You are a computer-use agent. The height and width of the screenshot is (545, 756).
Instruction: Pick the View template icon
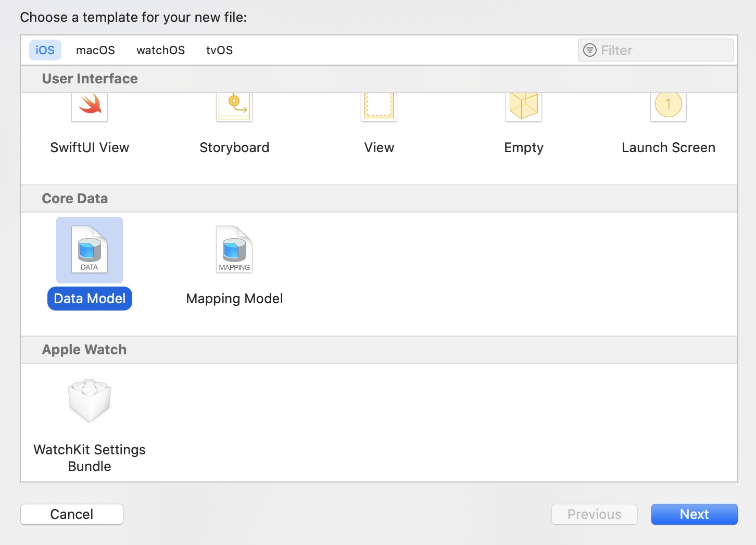point(379,107)
